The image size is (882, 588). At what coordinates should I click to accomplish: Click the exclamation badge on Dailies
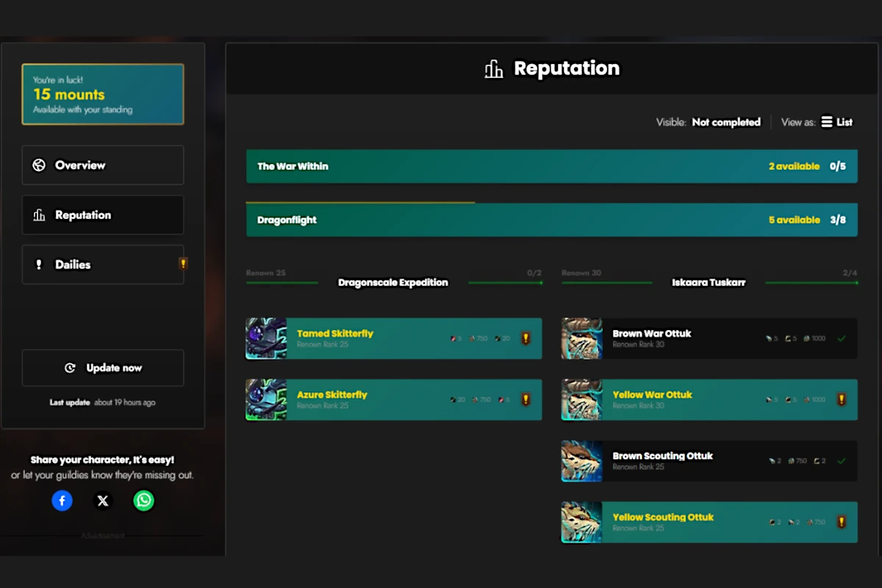click(182, 263)
